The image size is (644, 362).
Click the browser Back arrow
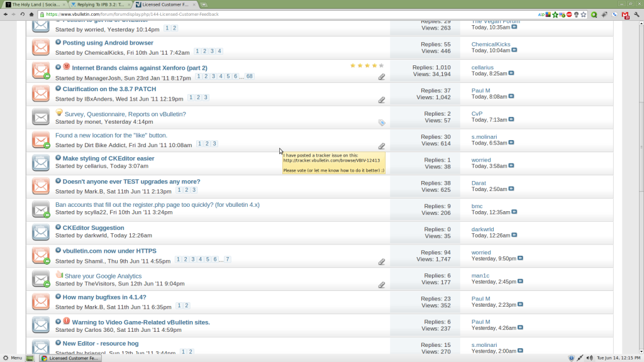click(5, 14)
